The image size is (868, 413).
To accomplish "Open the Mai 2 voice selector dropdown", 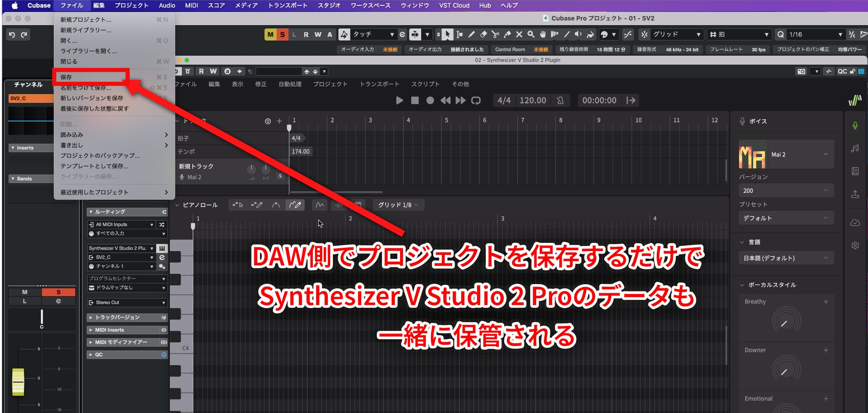I will pos(786,154).
